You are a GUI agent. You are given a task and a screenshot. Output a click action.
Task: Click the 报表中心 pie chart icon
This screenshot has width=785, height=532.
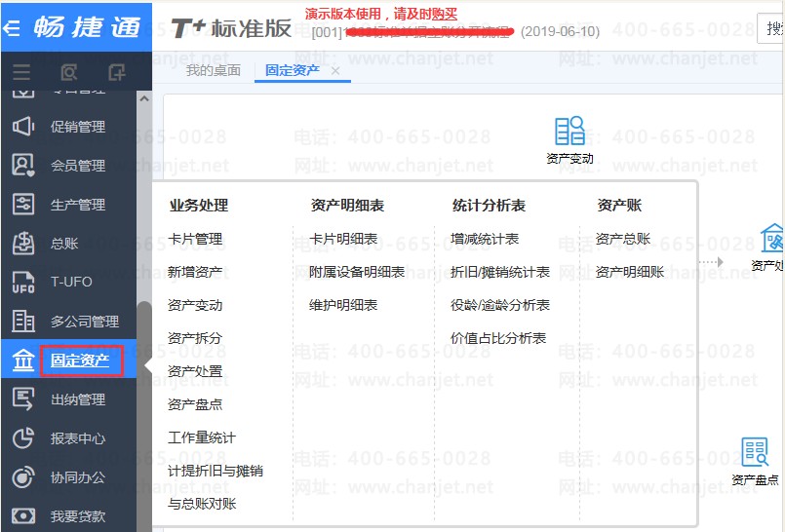pos(23,438)
